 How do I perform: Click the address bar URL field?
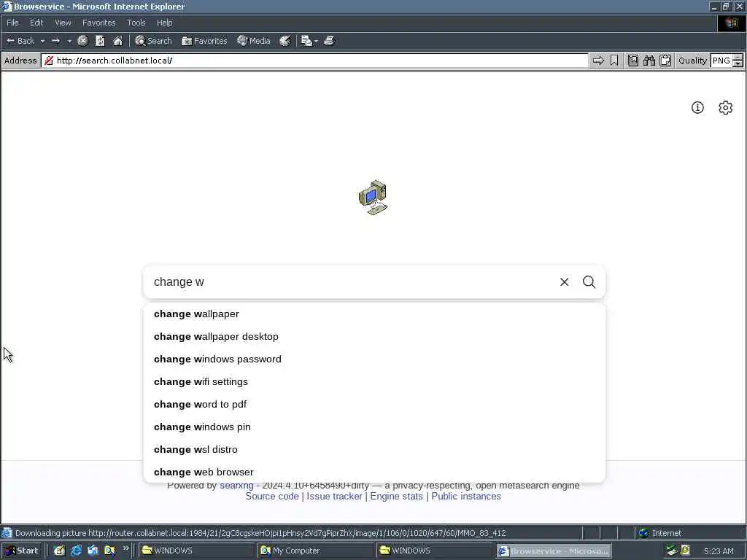click(x=314, y=61)
